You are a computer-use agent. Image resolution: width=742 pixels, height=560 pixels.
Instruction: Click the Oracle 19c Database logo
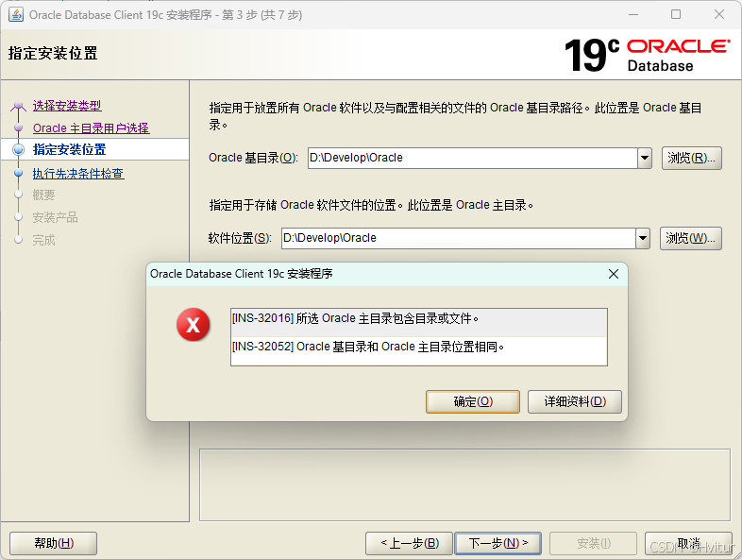tap(648, 55)
